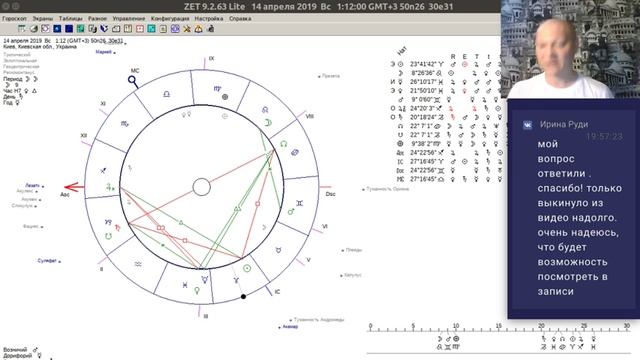Screen dimensions: 640x360
Task: Click the Сулафат star label
Action: pos(47,260)
